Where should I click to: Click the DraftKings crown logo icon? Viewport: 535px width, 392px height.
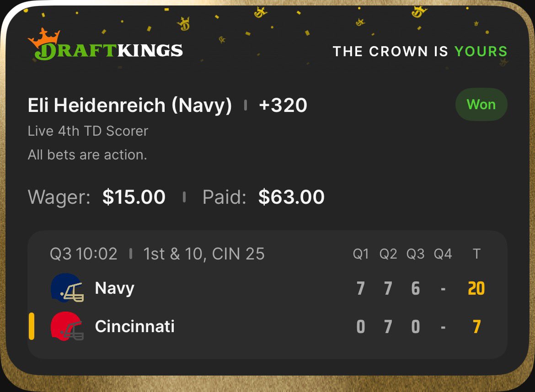44,38
